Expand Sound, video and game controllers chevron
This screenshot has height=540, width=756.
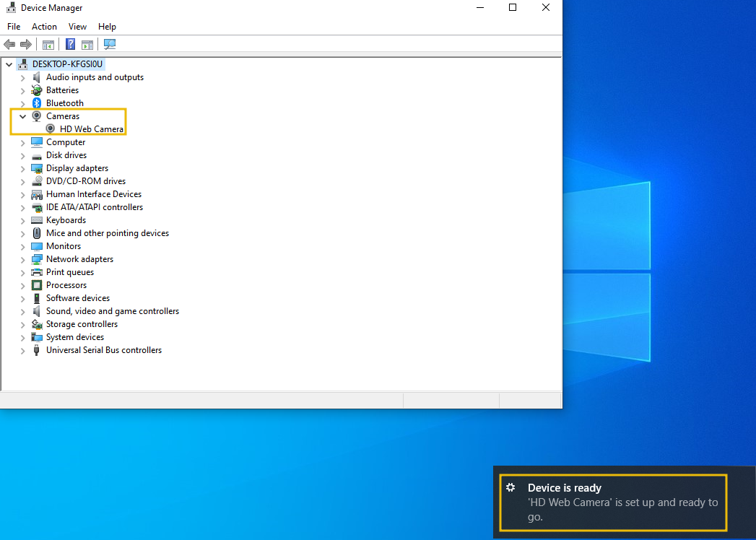pyautogui.click(x=22, y=312)
